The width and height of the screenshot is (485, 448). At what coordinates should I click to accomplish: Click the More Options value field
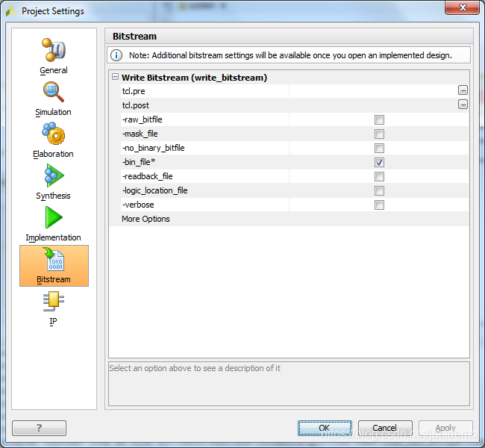[x=379, y=219]
